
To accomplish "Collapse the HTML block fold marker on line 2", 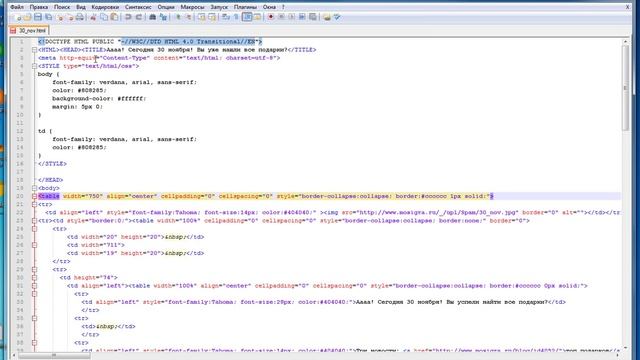I will tap(34, 50).
